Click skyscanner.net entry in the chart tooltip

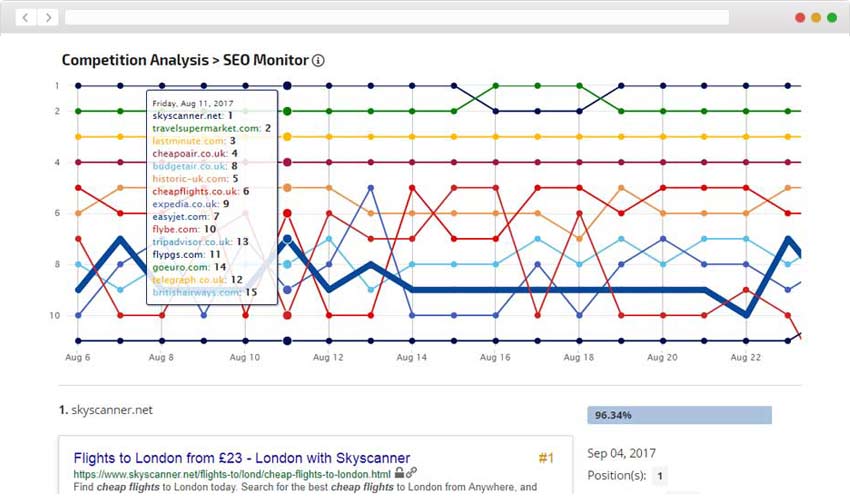(x=191, y=116)
